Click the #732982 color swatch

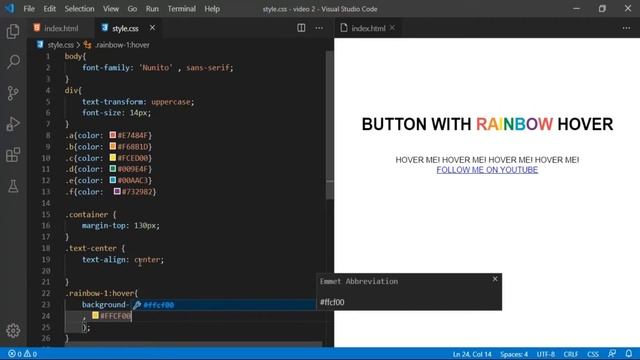coord(117,191)
